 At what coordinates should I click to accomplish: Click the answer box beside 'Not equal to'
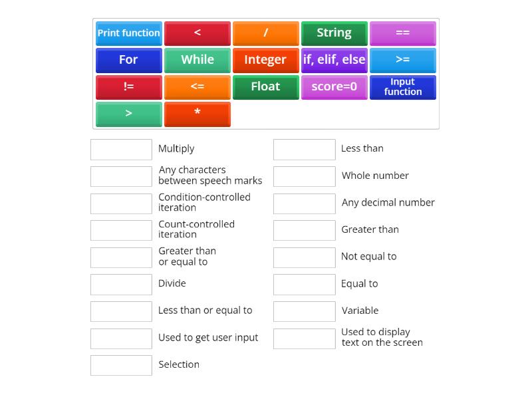point(304,257)
